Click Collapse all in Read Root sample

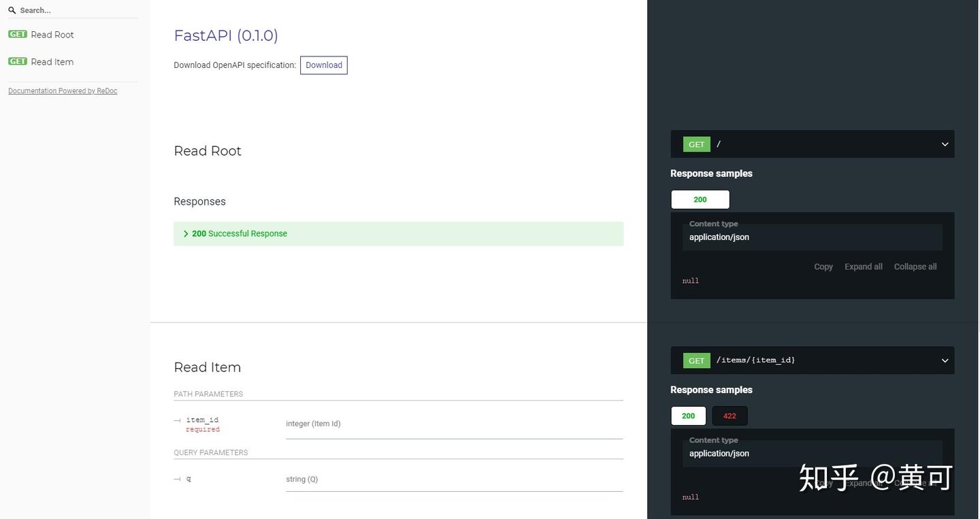tap(915, 267)
